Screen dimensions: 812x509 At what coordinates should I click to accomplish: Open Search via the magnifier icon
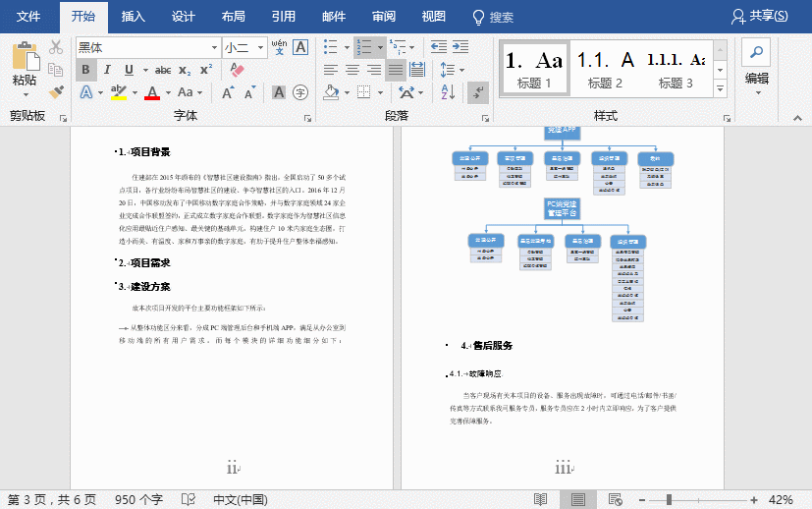click(756, 52)
